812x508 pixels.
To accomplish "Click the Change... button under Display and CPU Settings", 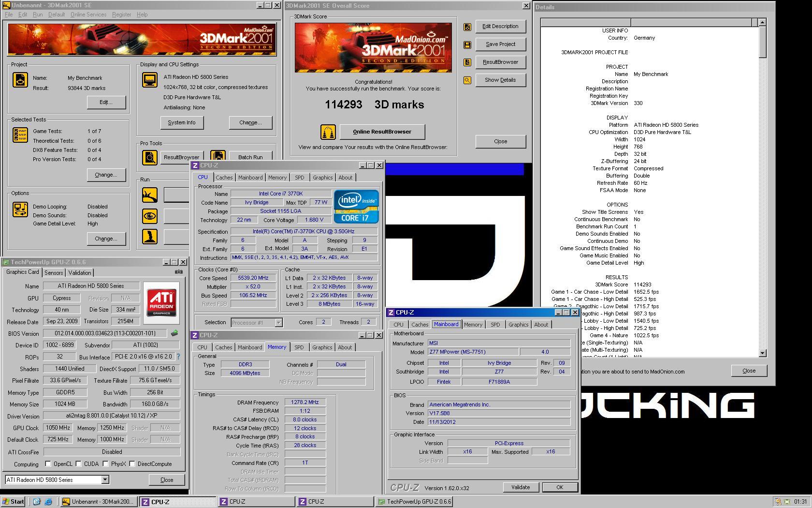I will pos(250,122).
